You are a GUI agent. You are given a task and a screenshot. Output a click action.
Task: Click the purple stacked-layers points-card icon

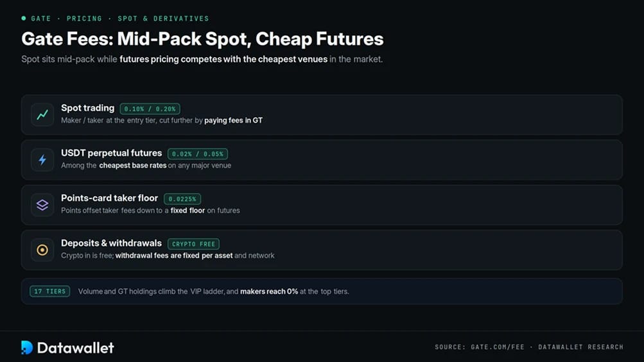tap(42, 205)
